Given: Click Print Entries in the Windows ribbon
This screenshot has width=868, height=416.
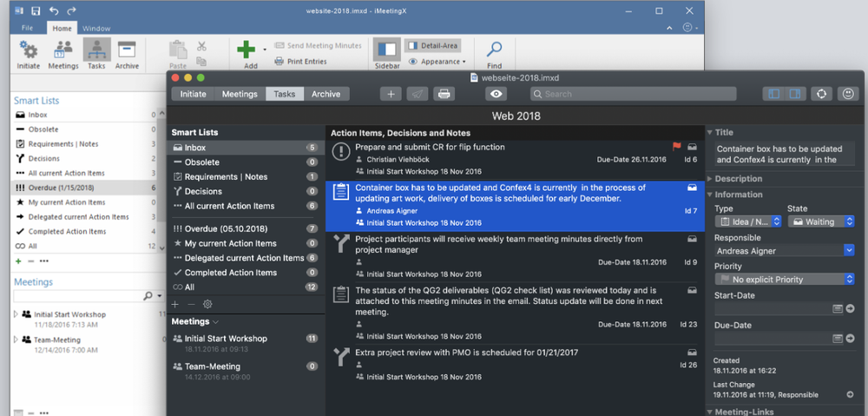Looking at the screenshot, I should tap(300, 62).
